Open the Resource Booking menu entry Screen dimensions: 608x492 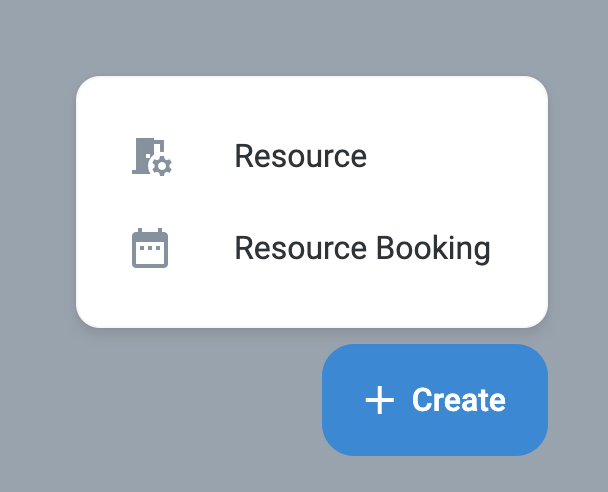point(361,248)
